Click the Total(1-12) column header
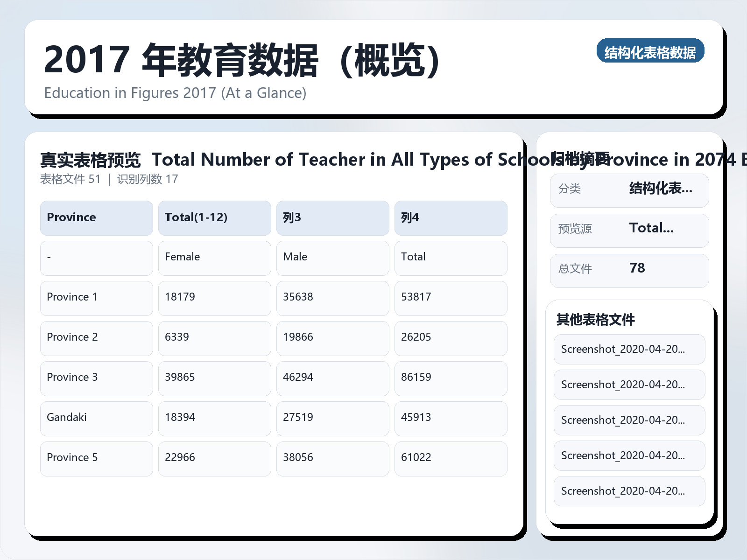The height and width of the screenshot is (560, 747). [x=214, y=217]
